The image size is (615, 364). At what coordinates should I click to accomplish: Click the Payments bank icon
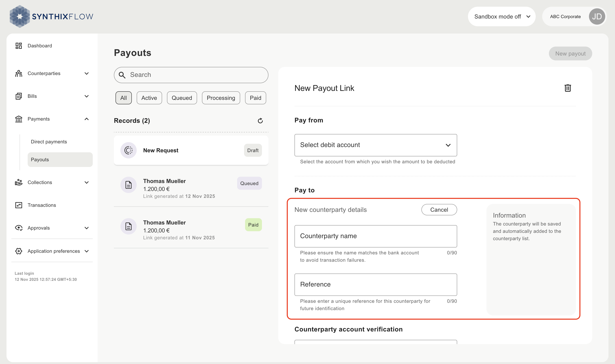(19, 119)
